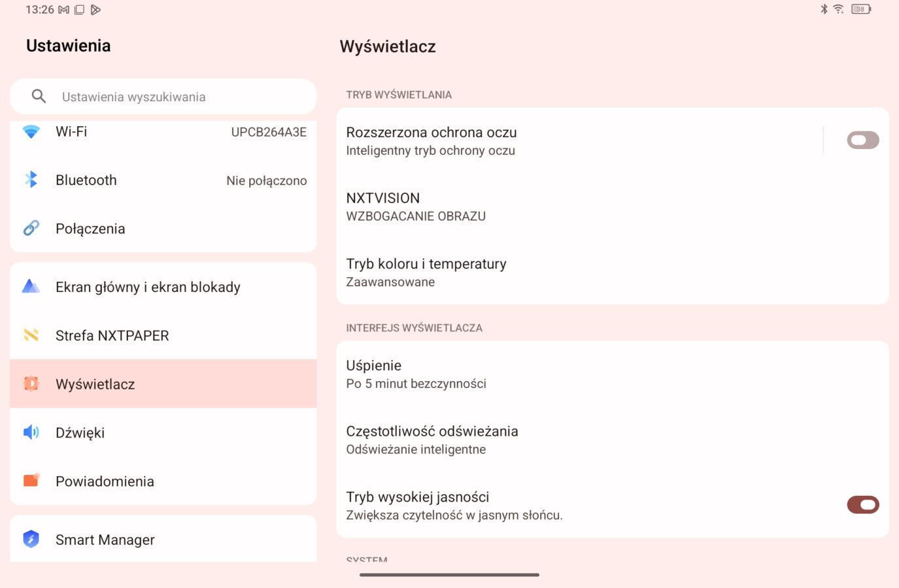Tap the WZBOGACANIE OBRAZU subtitle
This screenshot has height=588, width=899.
point(416,216)
